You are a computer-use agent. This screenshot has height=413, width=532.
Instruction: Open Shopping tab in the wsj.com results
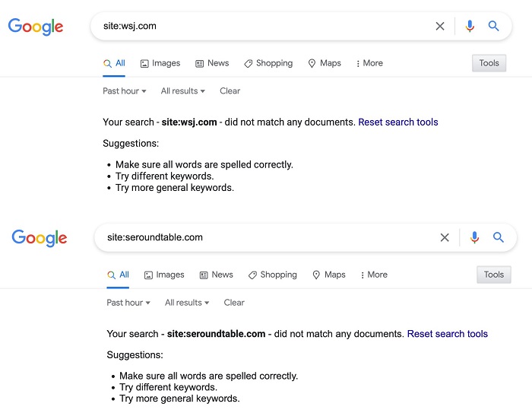pyautogui.click(x=268, y=63)
